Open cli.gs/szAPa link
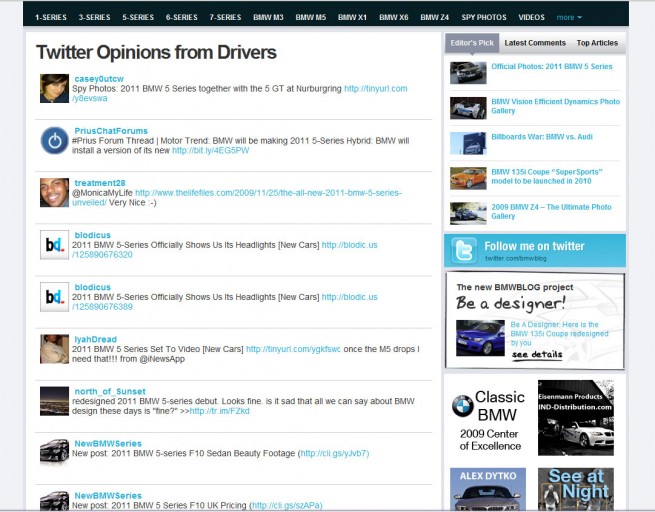This screenshot has height=512, width=655. click(x=286, y=505)
